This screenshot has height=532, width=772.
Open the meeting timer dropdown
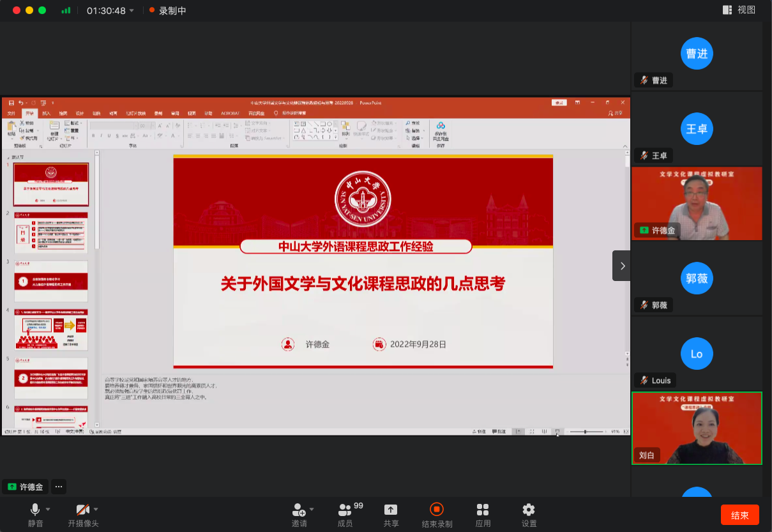pos(132,11)
